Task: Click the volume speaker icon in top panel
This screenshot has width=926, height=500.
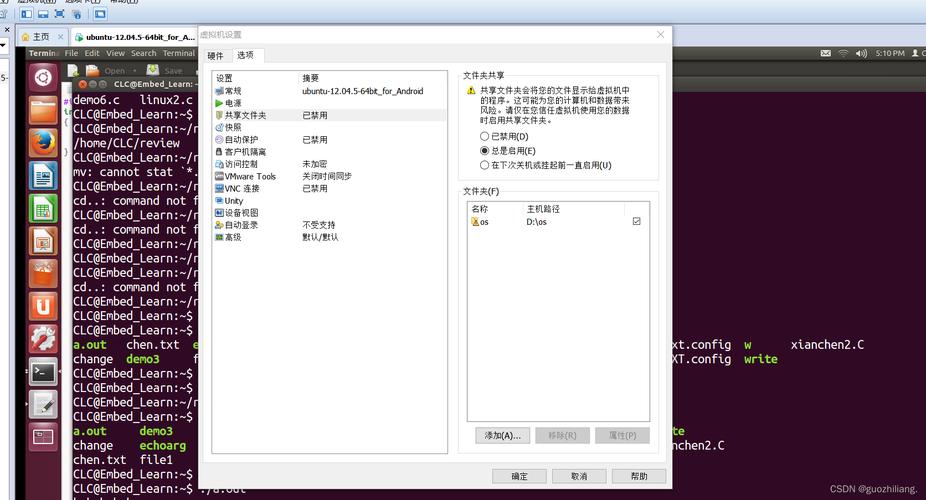Action: pyautogui.click(x=863, y=53)
